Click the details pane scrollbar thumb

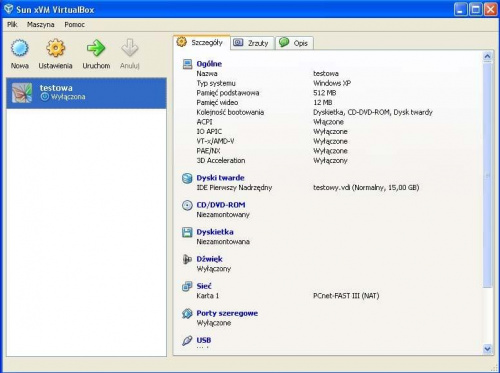487,174
